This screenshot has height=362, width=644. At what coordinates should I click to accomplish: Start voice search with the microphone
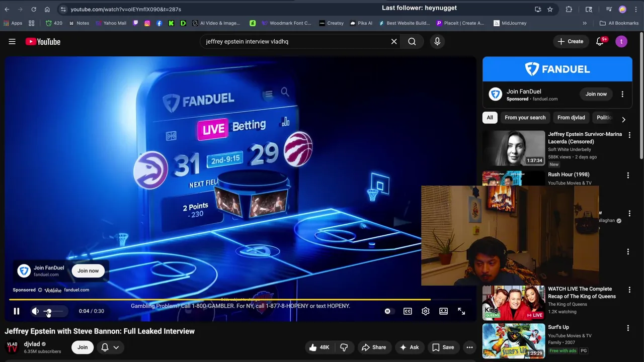pos(437,42)
